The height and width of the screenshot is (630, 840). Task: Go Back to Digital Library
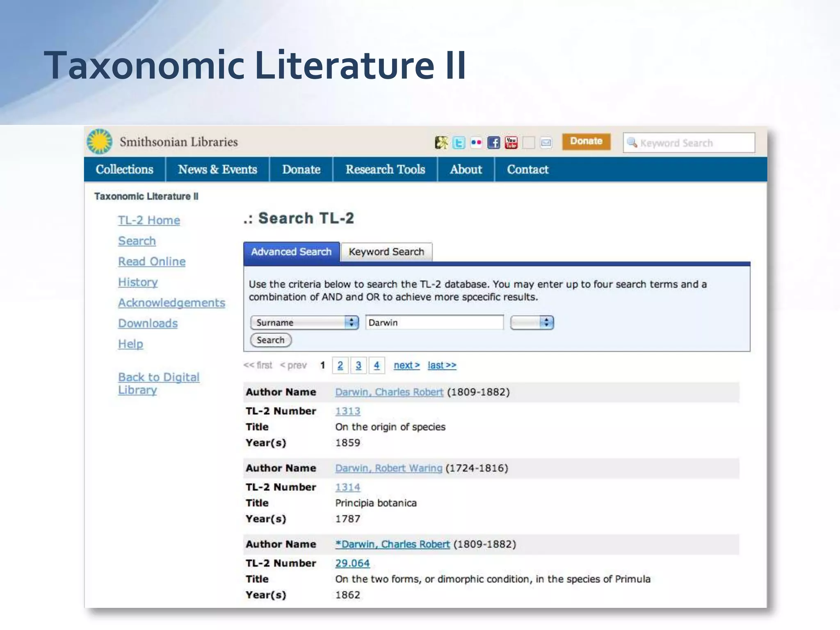point(159,383)
